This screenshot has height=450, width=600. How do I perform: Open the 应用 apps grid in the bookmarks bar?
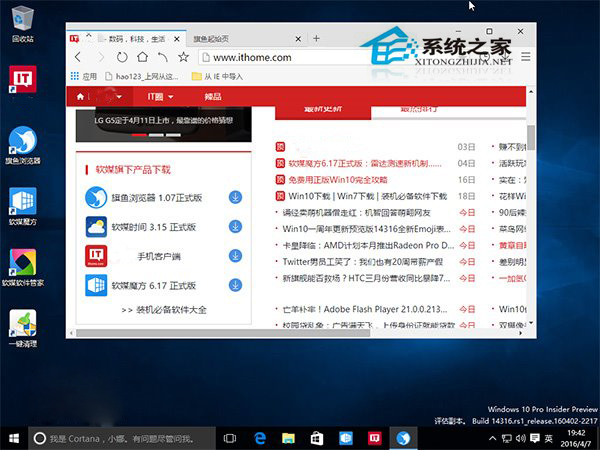click(x=84, y=76)
